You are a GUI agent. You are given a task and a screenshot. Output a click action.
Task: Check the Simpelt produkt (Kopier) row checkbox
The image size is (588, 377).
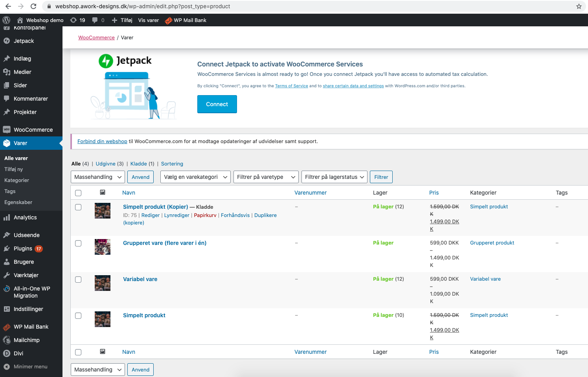coord(78,207)
